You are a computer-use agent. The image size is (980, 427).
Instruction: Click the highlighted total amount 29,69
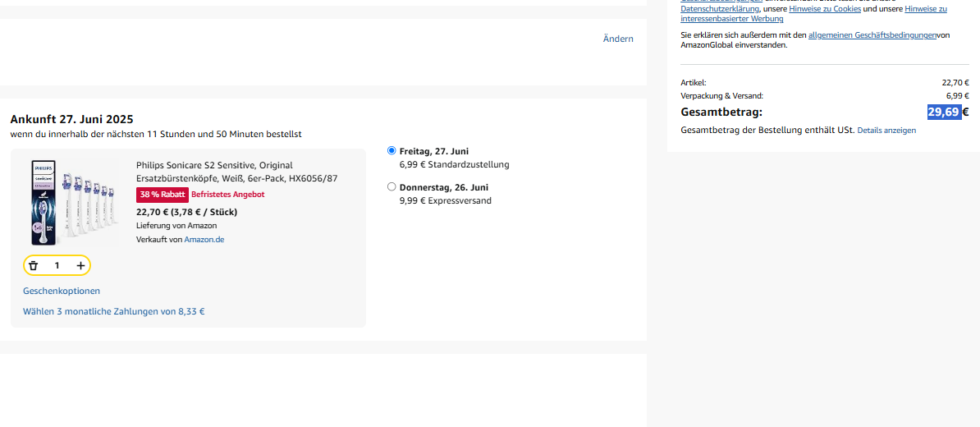point(943,112)
